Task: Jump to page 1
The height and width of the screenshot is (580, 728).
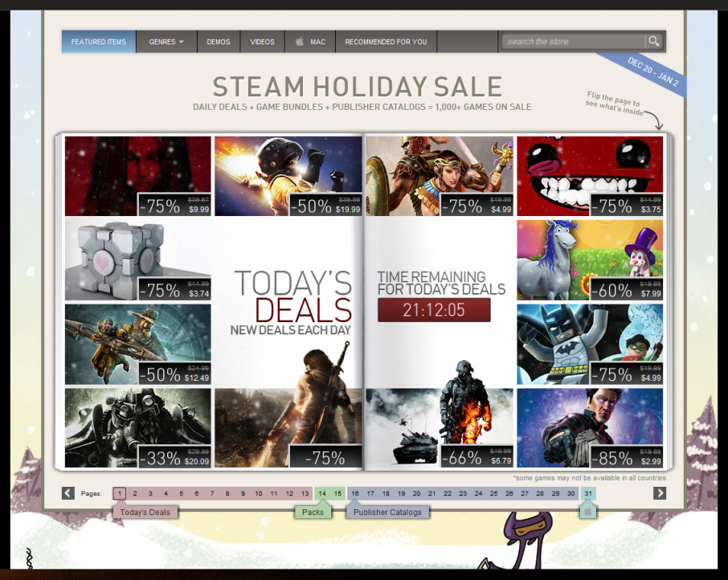Action: coord(119,493)
